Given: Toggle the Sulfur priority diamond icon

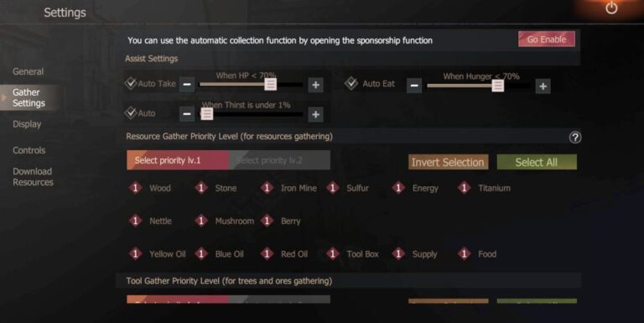Looking at the screenshot, I should [x=333, y=188].
